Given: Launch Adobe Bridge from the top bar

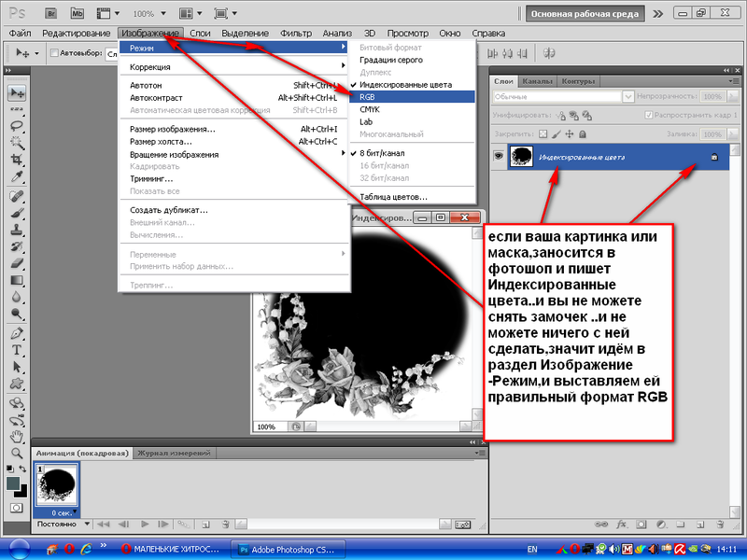Looking at the screenshot, I should click(x=51, y=13).
